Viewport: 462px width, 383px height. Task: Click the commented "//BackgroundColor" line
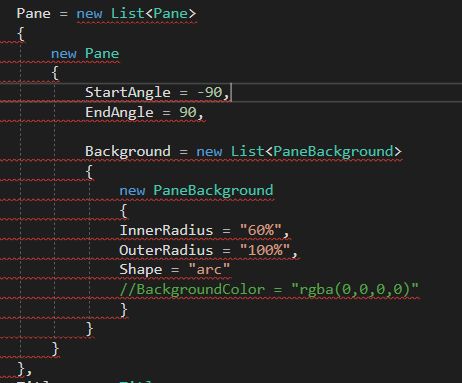click(x=269, y=289)
